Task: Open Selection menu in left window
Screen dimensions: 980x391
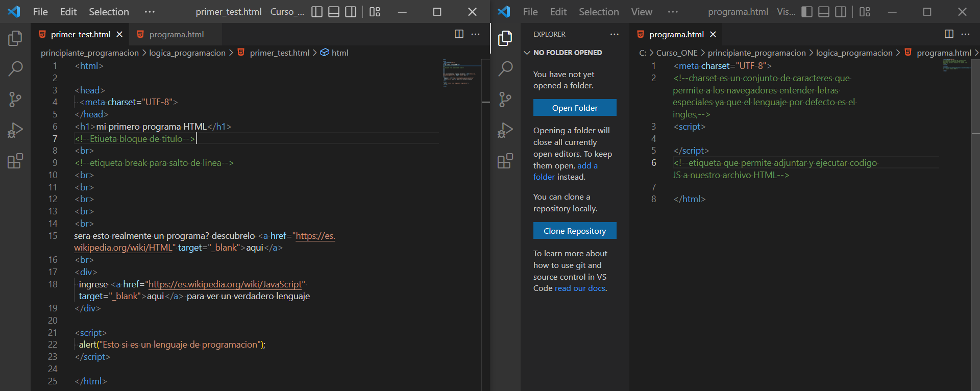Action: pos(109,12)
